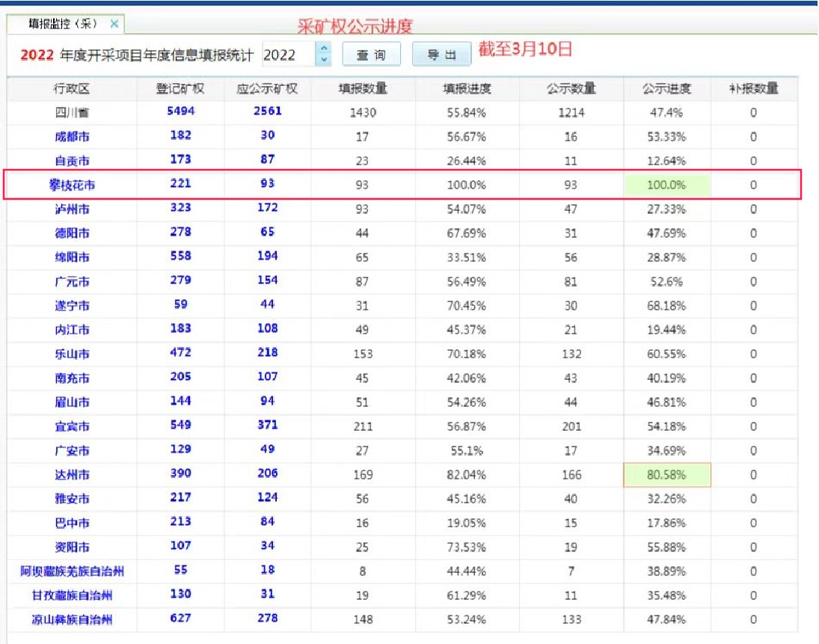
Task: Decrease year with the spinner down arrow
Action: tap(324, 60)
